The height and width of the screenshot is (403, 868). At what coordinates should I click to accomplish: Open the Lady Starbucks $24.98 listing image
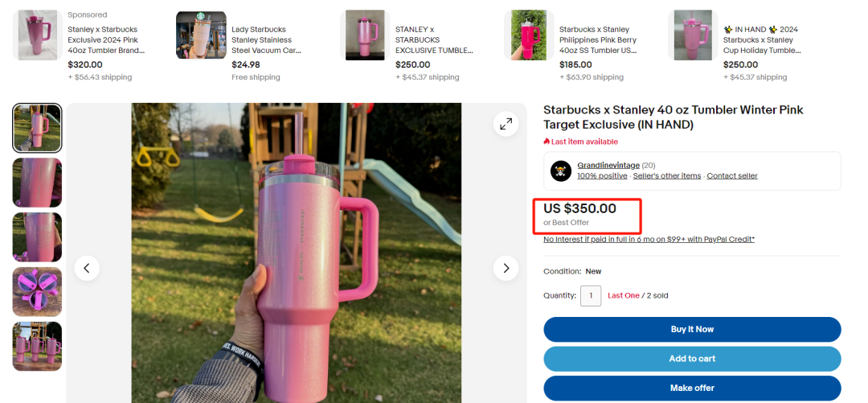[201, 35]
